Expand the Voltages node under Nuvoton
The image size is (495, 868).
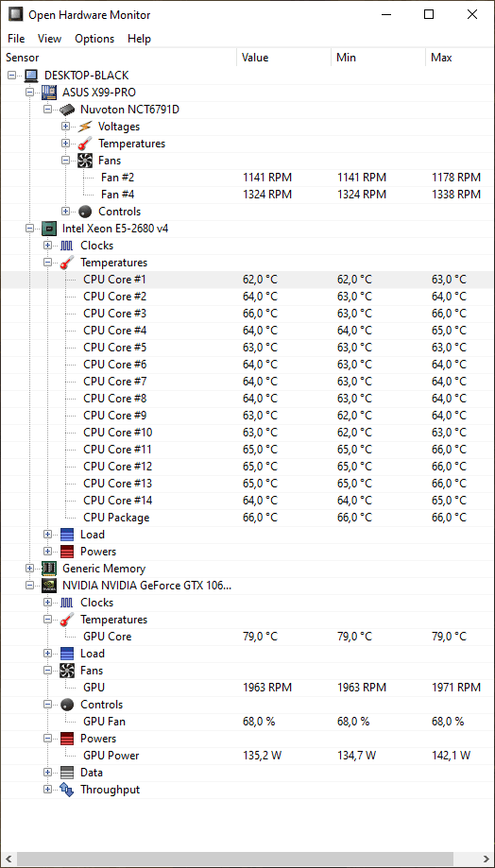(66, 127)
